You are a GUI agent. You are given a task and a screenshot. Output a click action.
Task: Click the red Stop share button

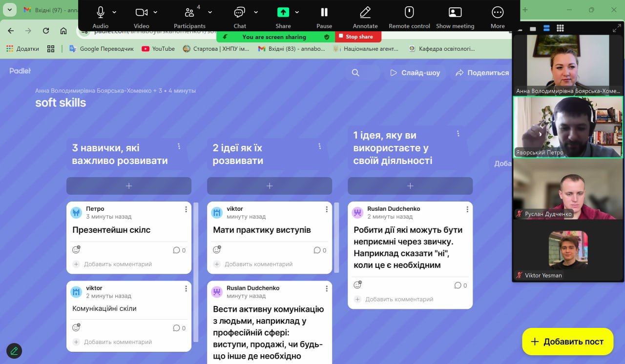[358, 37]
